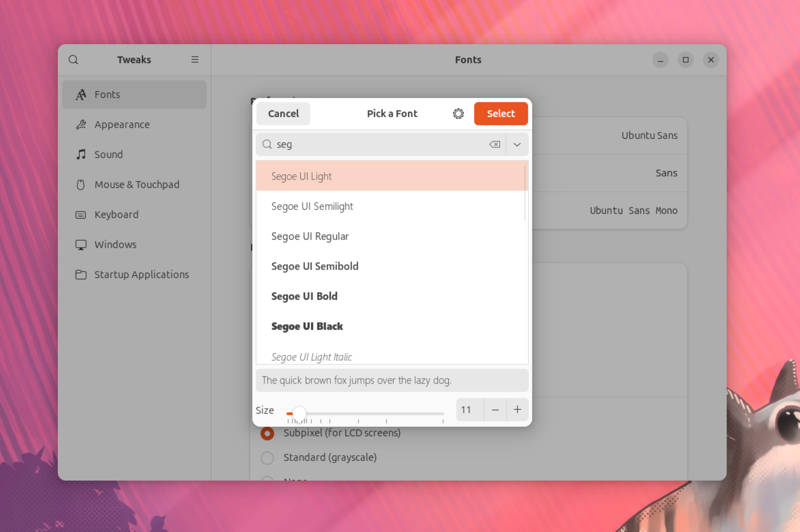This screenshot has width=800, height=532.
Task: Enable the None antialiasing option
Action: click(267, 479)
